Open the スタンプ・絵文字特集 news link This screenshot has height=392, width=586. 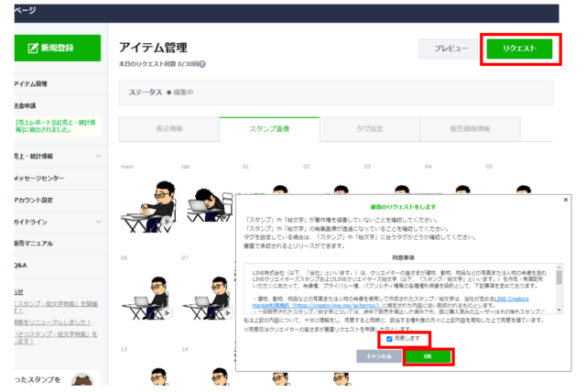[x=56, y=307]
